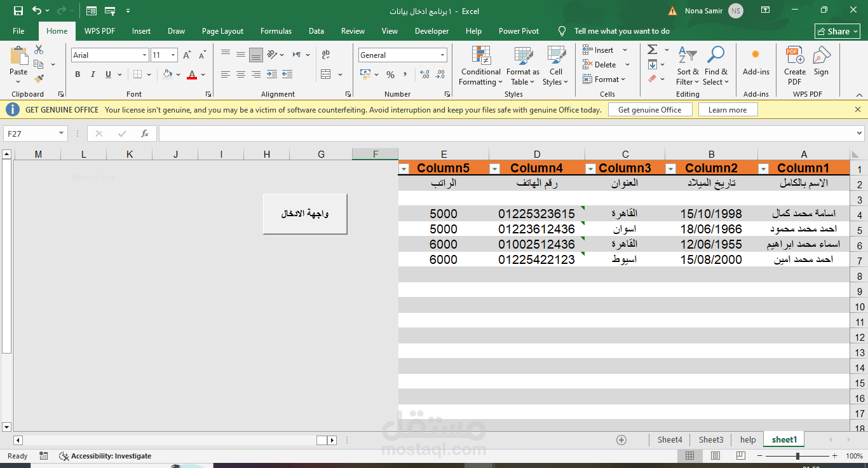
Task: Switch to Page Layout view in the status bar
Action: [715, 456]
